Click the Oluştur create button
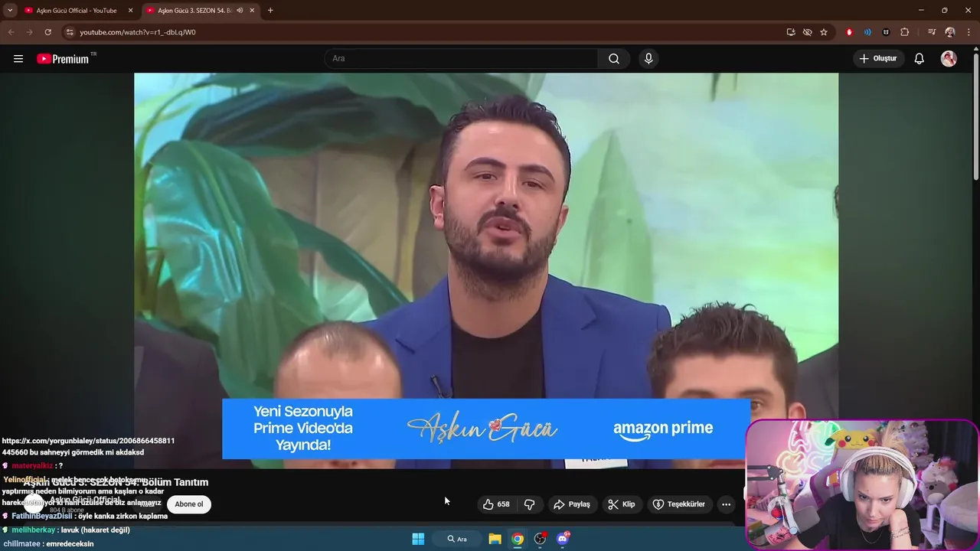 click(878, 59)
